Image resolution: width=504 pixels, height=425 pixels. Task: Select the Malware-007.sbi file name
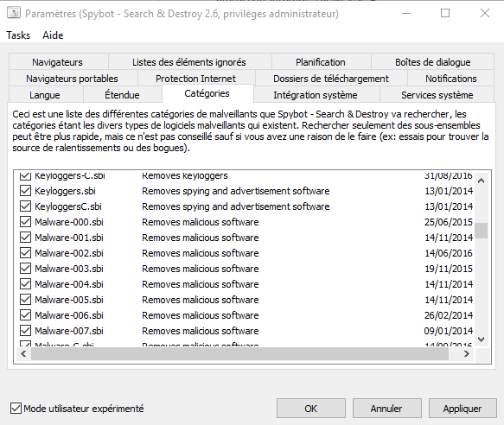click(69, 331)
